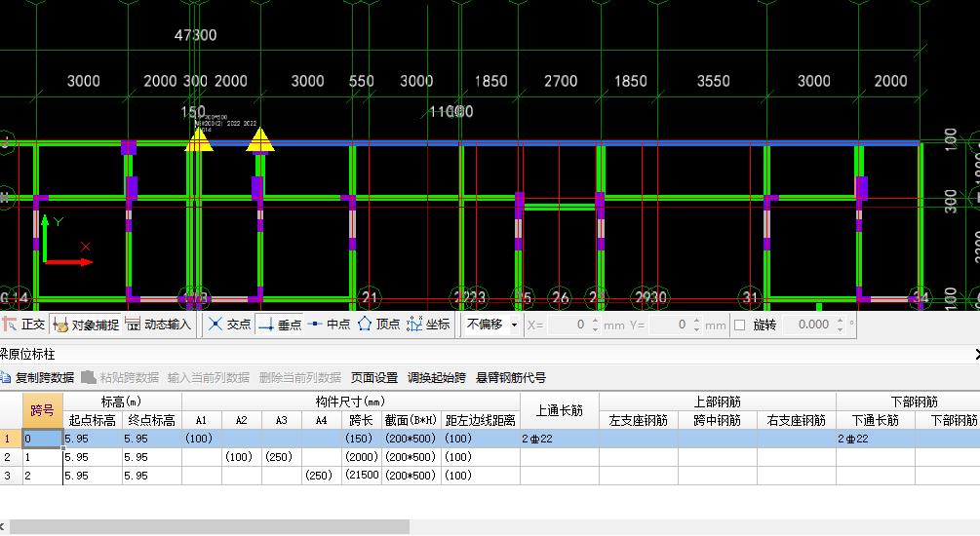Click the 下通长筋 cell with 2⌀22
Image resolution: width=980 pixels, height=536 pixels.
pos(876,439)
